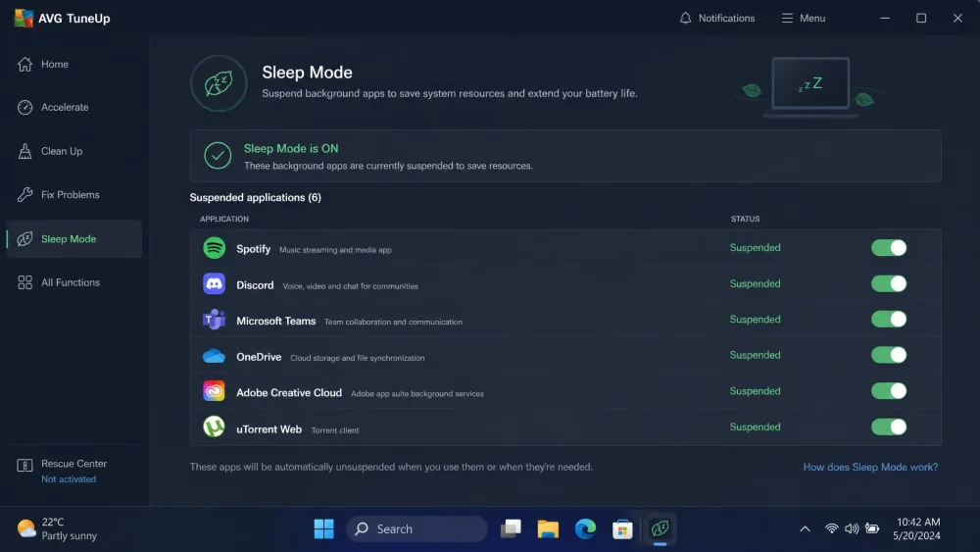Open Notifications panel
980x552 pixels.
717,18
